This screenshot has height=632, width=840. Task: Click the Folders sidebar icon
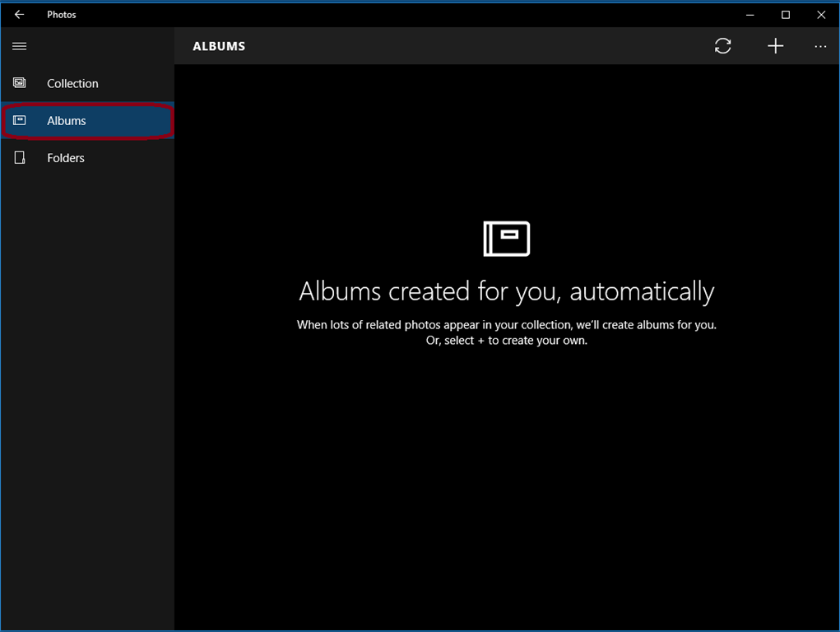tap(19, 158)
